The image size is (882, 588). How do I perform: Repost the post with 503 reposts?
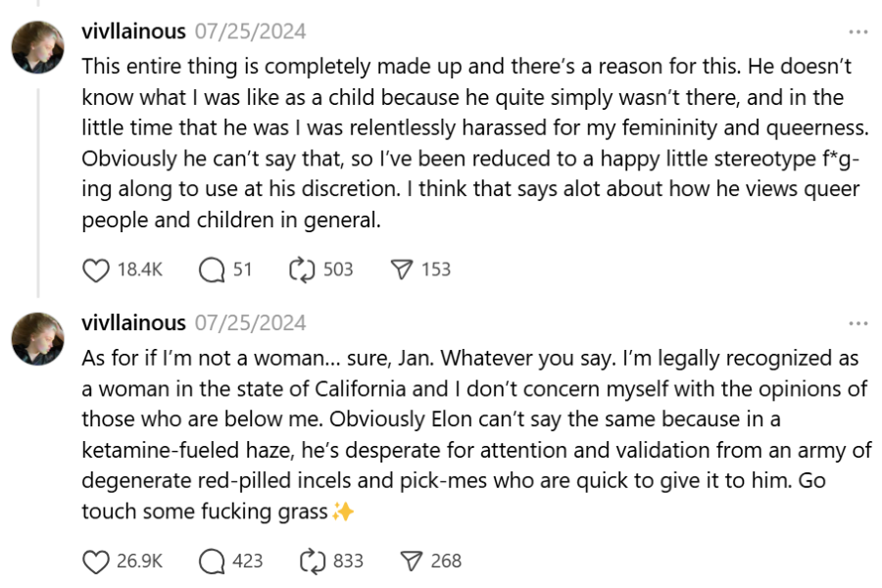[x=301, y=269]
